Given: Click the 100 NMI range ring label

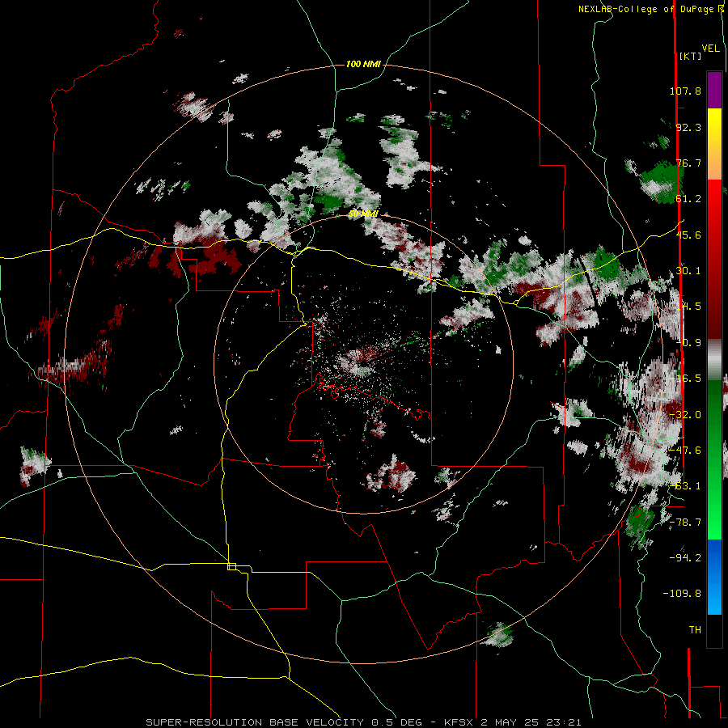Looking at the screenshot, I should (x=363, y=64).
